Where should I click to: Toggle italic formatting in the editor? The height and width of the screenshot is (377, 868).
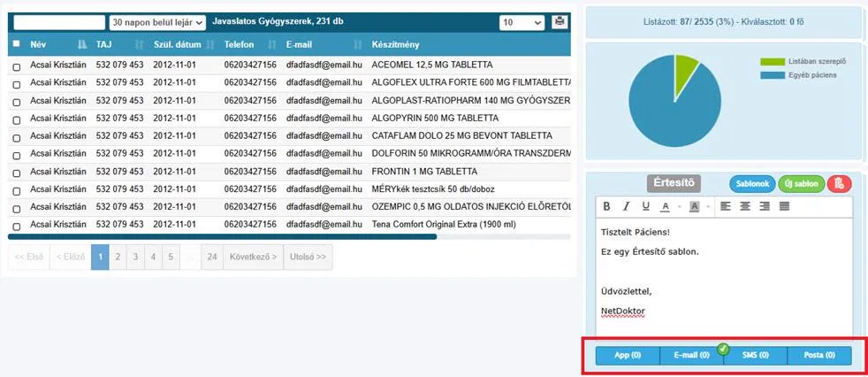[626, 206]
